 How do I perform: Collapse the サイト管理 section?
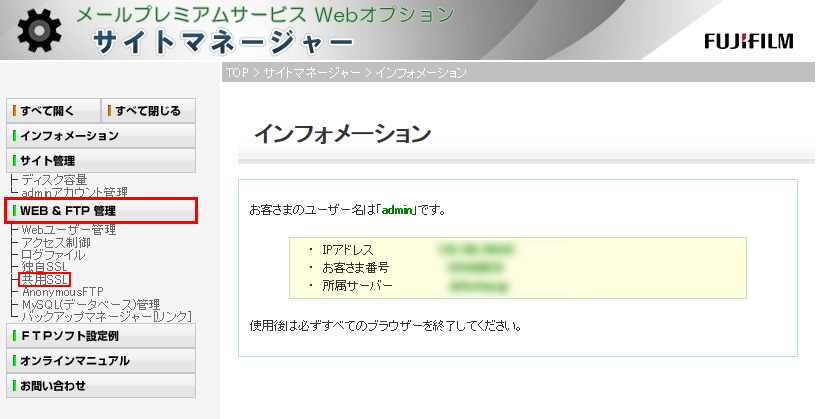[100, 160]
